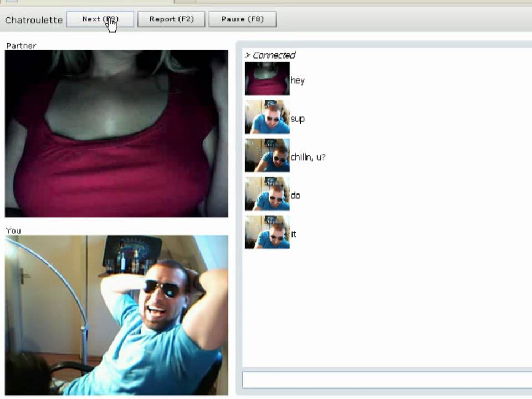
Task: Click the chat message input field
Action: point(387,380)
